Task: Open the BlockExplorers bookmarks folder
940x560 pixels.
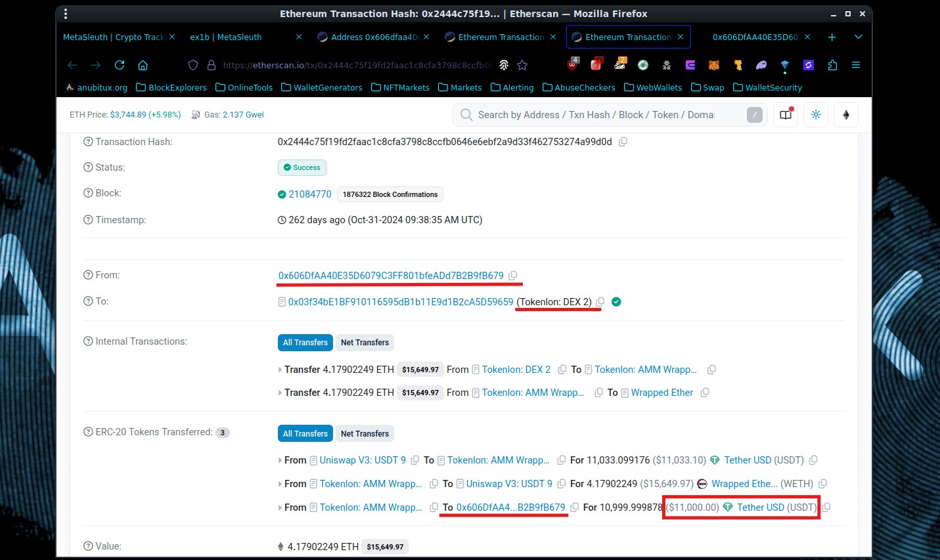Action: (171, 87)
